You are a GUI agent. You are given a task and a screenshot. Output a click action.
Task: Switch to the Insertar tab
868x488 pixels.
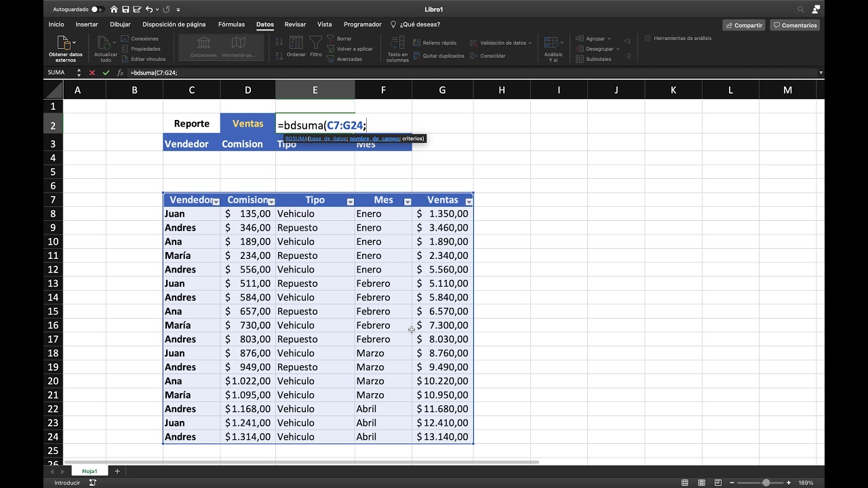[x=87, y=24]
